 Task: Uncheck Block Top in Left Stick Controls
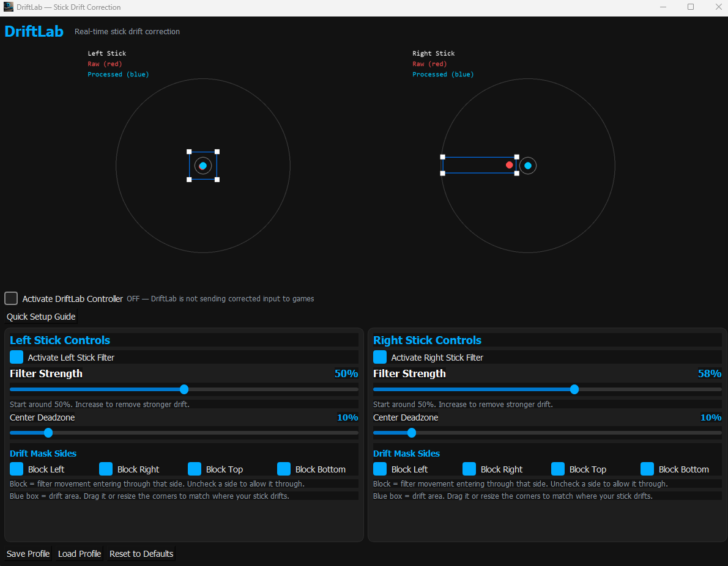[195, 469]
